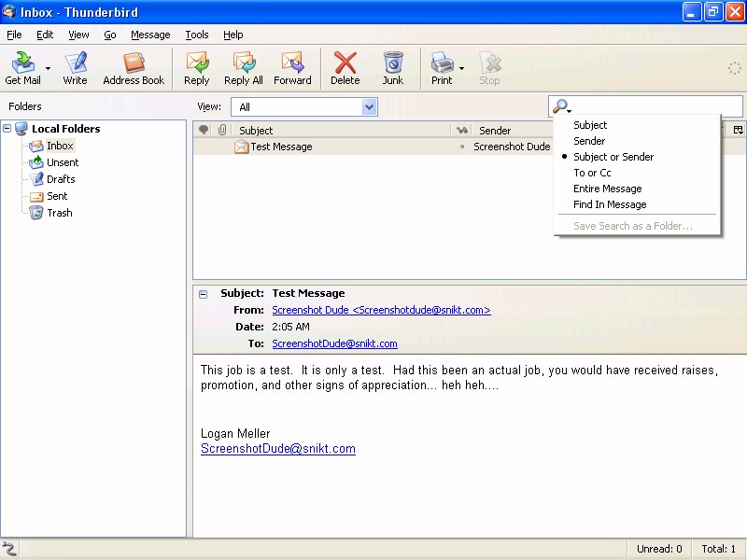Viewport: 747px width, 560px height.
Task: Click the From address link
Action: [381, 310]
